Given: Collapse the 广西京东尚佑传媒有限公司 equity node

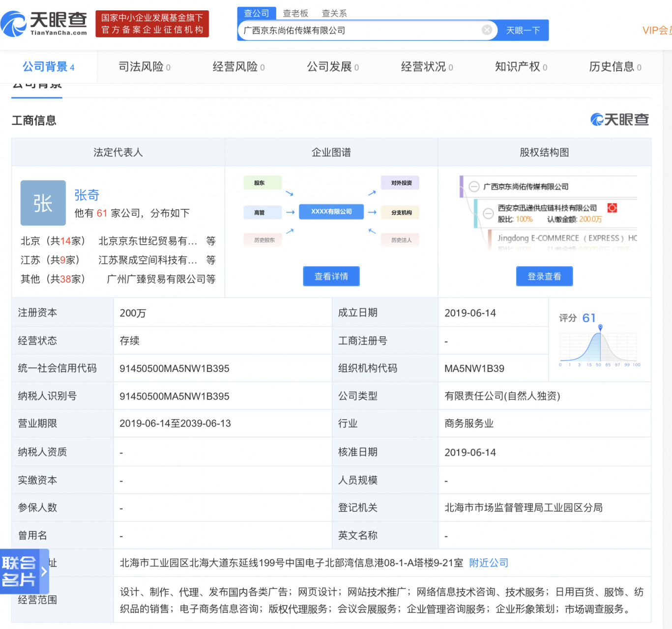Looking at the screenshot, I should tap(474, 187).
